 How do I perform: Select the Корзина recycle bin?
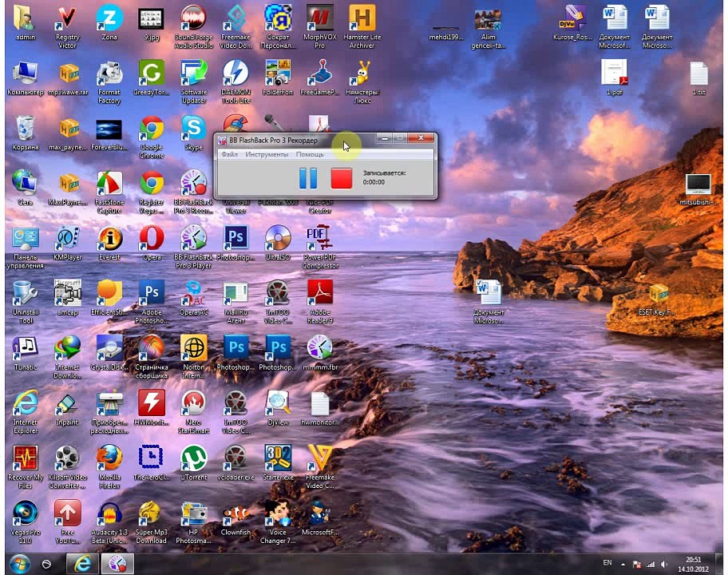click(x=25, y=133)
